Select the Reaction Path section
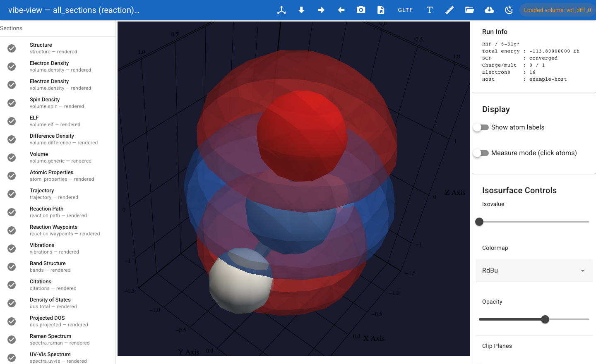This screenshot has width=596, height=364. pos(58,212)
